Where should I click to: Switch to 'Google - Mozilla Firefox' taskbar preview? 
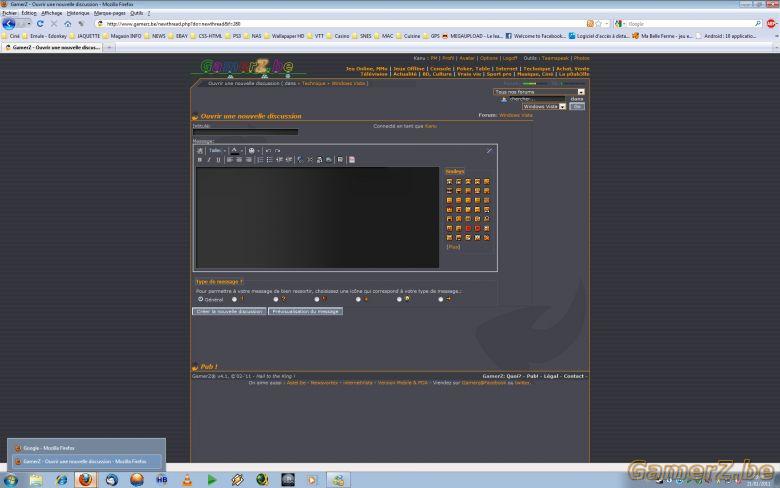pyautogui.click(x=87, y=448)
